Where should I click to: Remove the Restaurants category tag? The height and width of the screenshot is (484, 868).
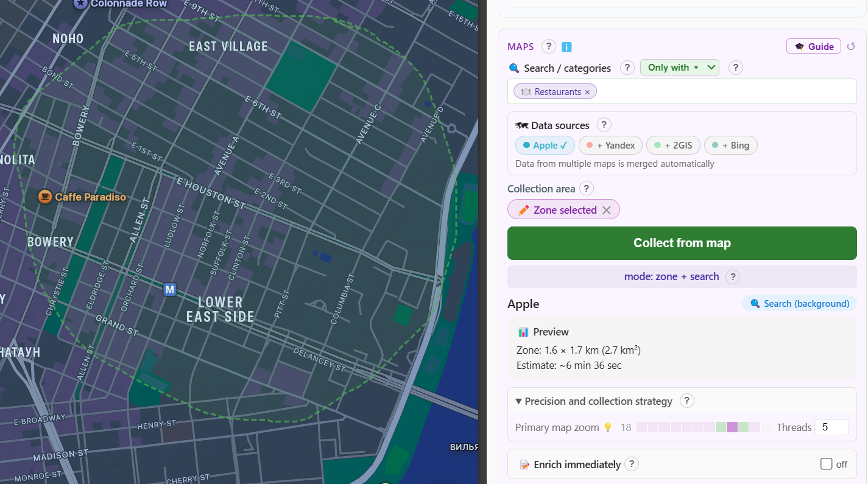coord(587,92)
